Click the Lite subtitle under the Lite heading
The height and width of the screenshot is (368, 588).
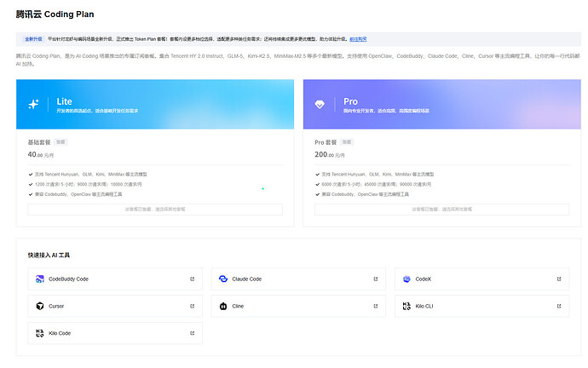click(x=97, y=111)
